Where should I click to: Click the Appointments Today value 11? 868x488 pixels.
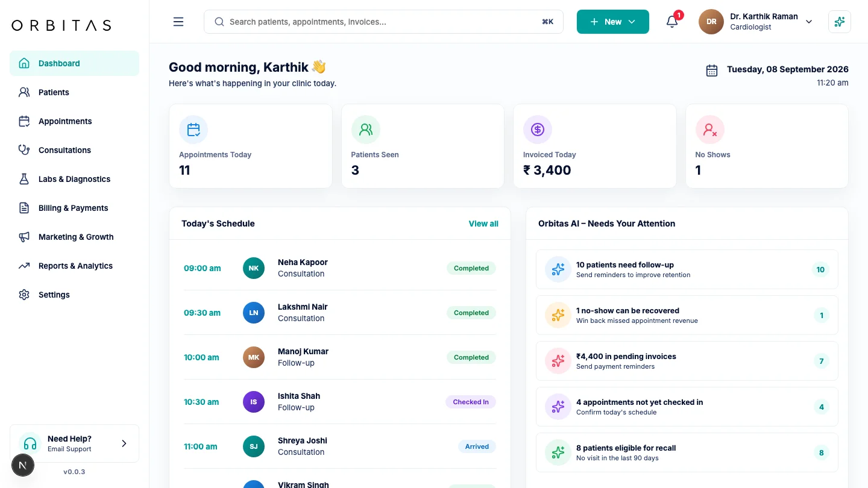click(184, 170)
